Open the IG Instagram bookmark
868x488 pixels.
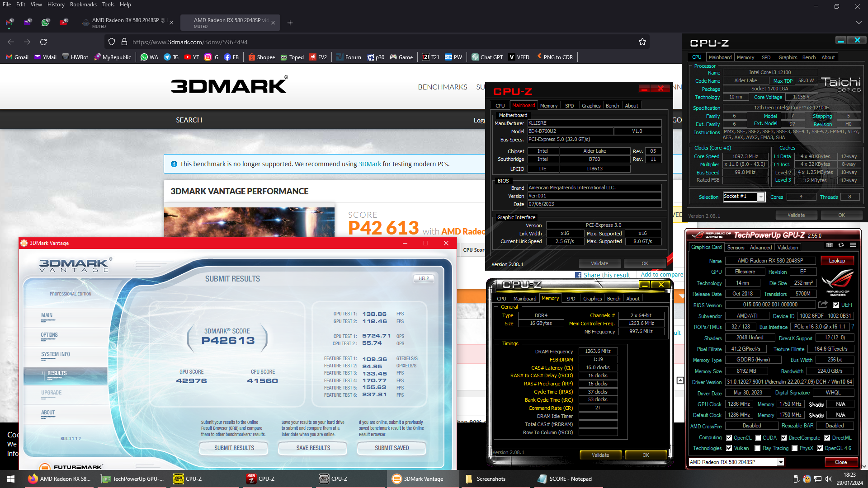coord(212,57)
